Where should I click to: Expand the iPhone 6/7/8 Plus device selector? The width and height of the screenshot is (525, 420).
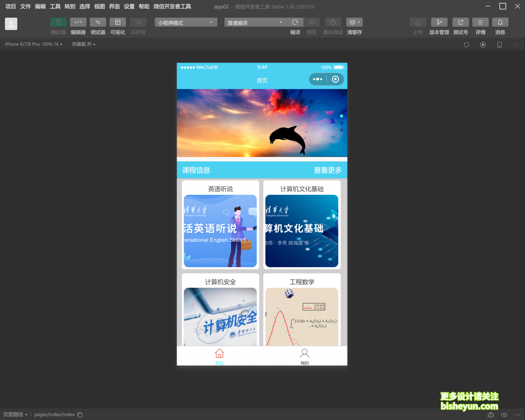click(x=33, y=44)
